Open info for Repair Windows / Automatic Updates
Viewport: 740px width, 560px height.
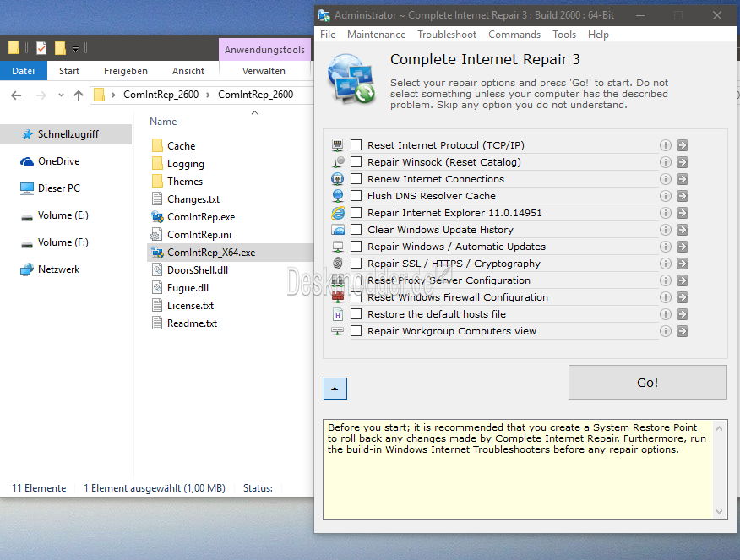665,247
